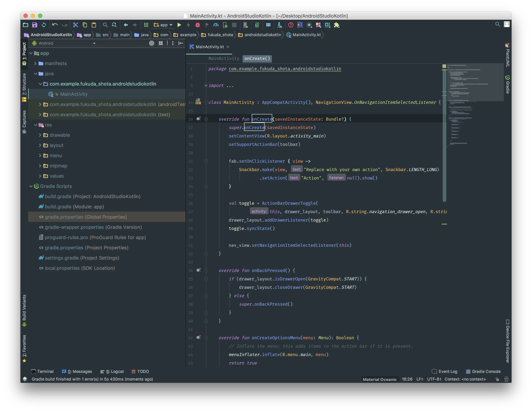532x412 pixels.
Task: Sync project with Gradle files icon
Action: tap(257, 25)
